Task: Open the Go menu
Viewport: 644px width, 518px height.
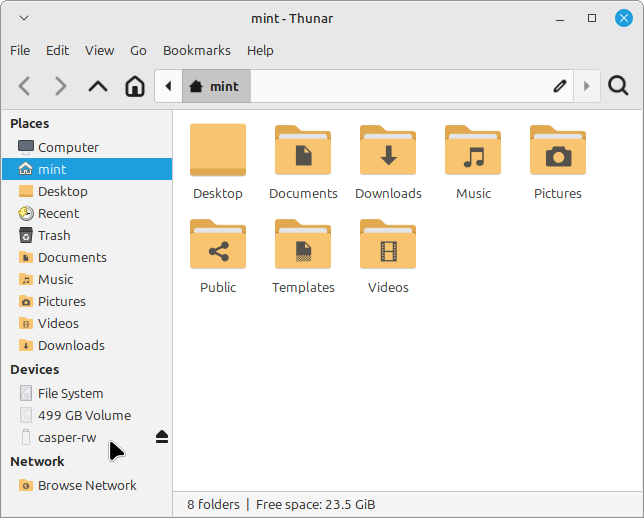Action: pyautogui.click(x=138, y=51)
